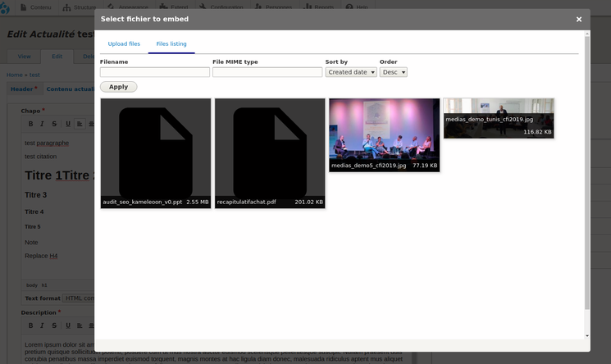Toggle Underline in the Description editor toolbar
Screen dimensions: 611x364
(68, 325)
